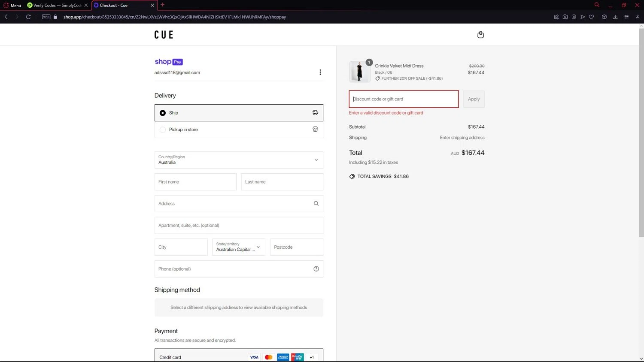Image resolution: width=644 pixels, height=362 pixels.
Task: View site security padlock info
Action: pyautogui.click(x=55, y=17)
